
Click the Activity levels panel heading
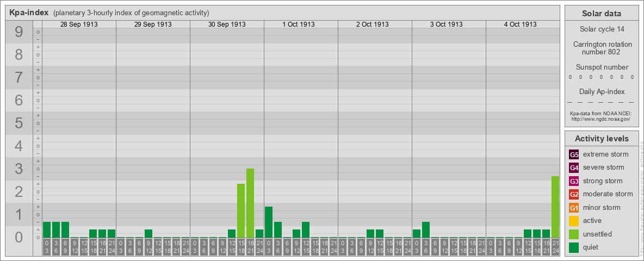tap(602, 139)
